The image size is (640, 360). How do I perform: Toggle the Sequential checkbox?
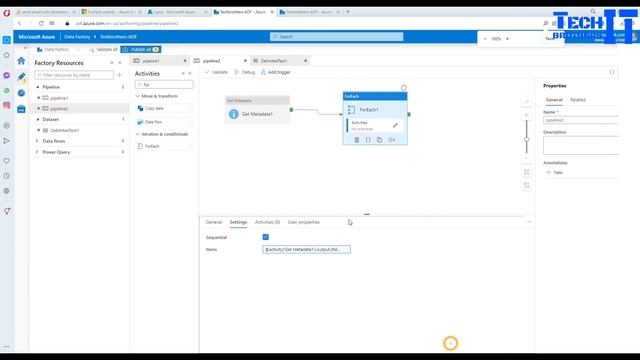click(266, 237)
